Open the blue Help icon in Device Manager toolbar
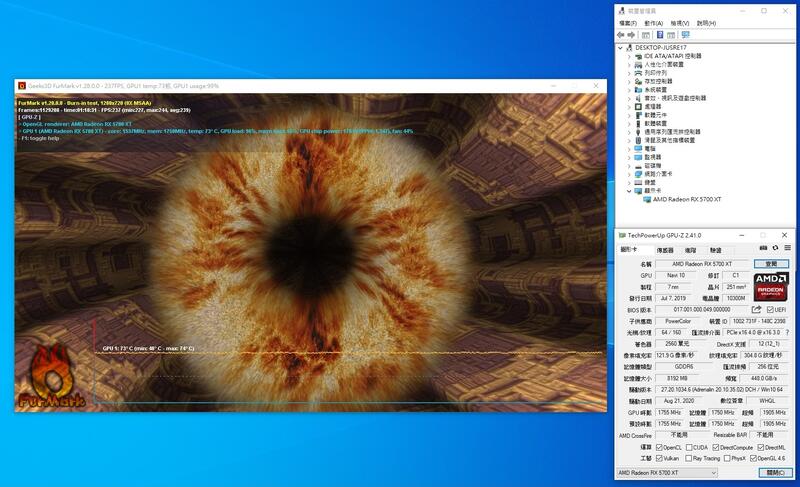800x487 pixels. pos(660,35)
